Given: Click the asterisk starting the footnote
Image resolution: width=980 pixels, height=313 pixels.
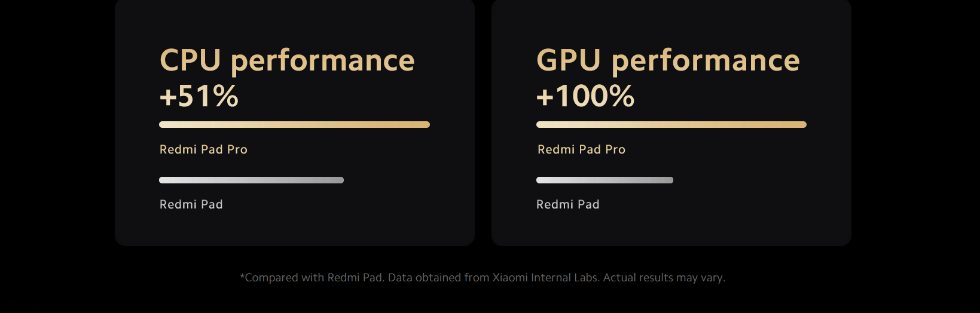Looking at the screenshot, I should (242, 277).
